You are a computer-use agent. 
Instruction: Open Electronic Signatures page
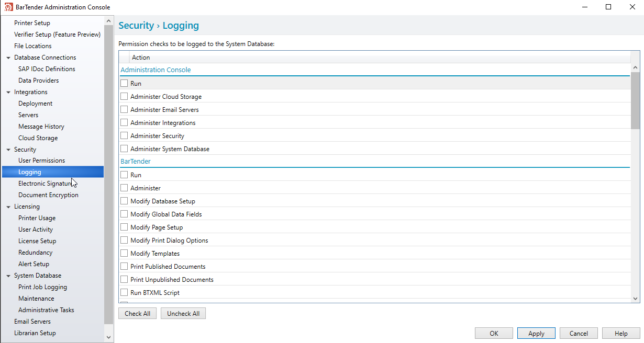click(x=46, y=184)
